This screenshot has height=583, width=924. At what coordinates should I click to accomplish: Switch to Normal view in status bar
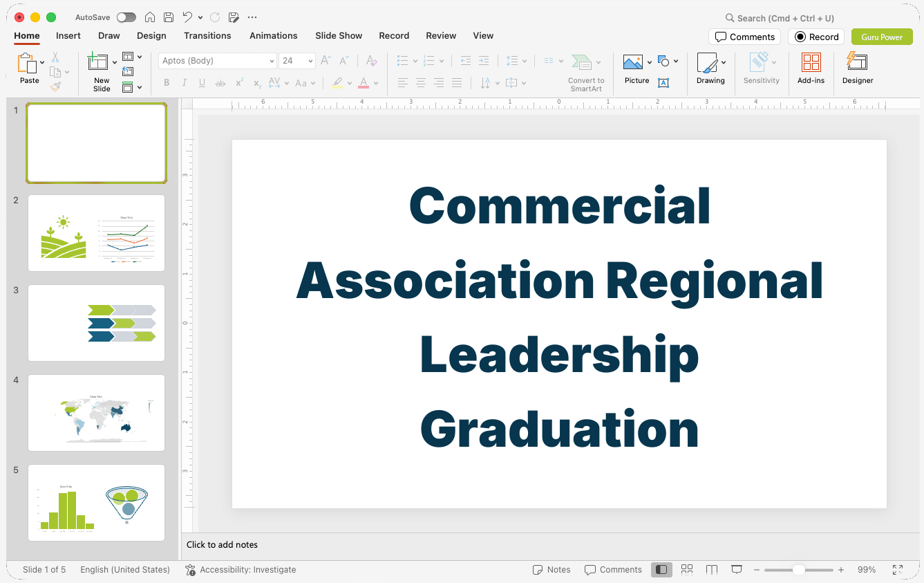point(661,570)
